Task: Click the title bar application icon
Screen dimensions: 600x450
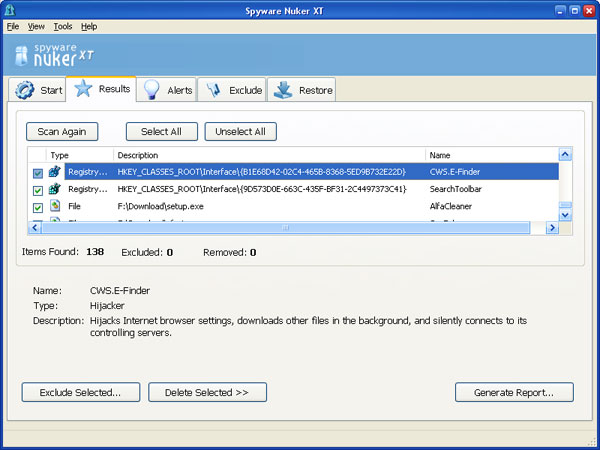Action: tap(10, 10)
